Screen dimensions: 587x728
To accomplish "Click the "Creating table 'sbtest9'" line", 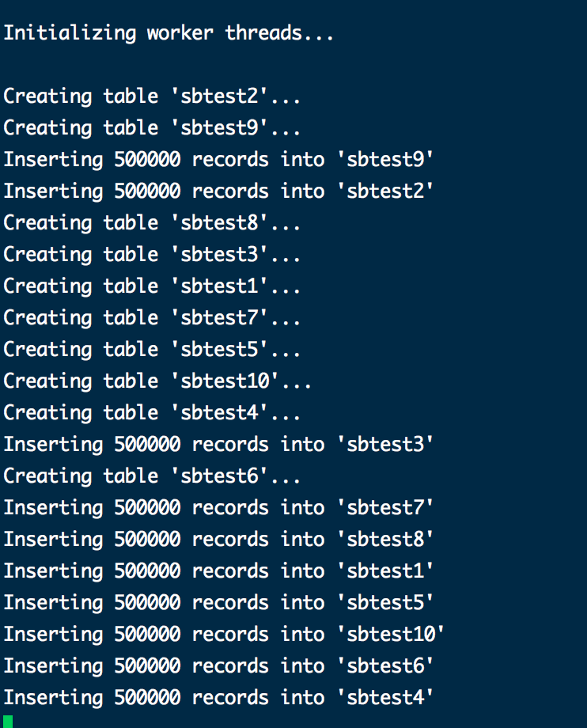I will 152,128.
